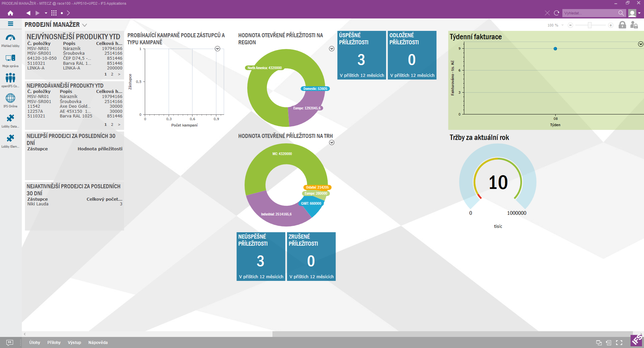The image size is (644, 348).
Task: Open the feedback chat icon bottom-left
Action: (x=10, y=343)
